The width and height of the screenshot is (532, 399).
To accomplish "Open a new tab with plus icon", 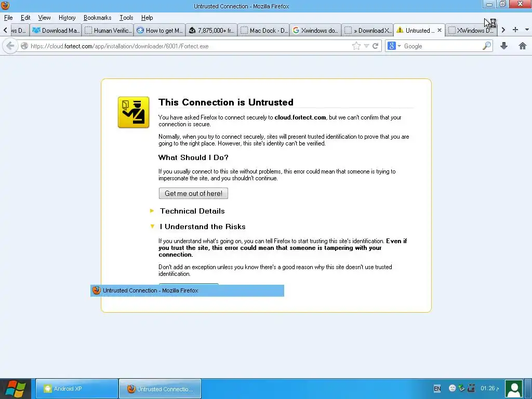I will point(515,30).
